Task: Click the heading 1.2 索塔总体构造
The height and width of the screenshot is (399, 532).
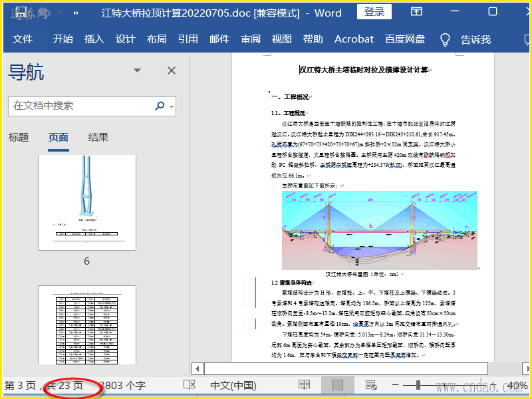Action: 291,283
